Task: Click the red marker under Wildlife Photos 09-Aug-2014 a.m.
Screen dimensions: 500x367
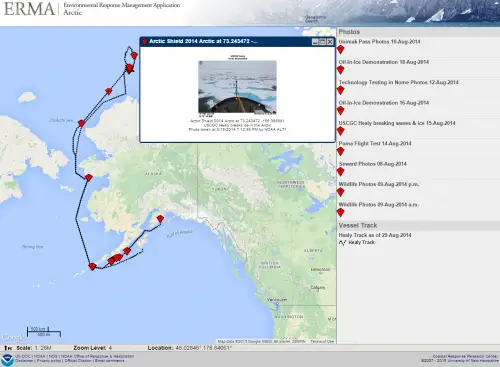Action: 340,212
